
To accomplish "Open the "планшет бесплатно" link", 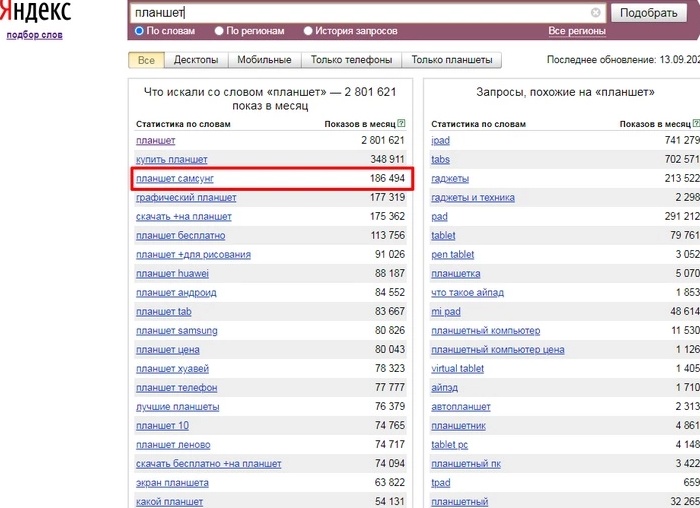I will [180, 236].
